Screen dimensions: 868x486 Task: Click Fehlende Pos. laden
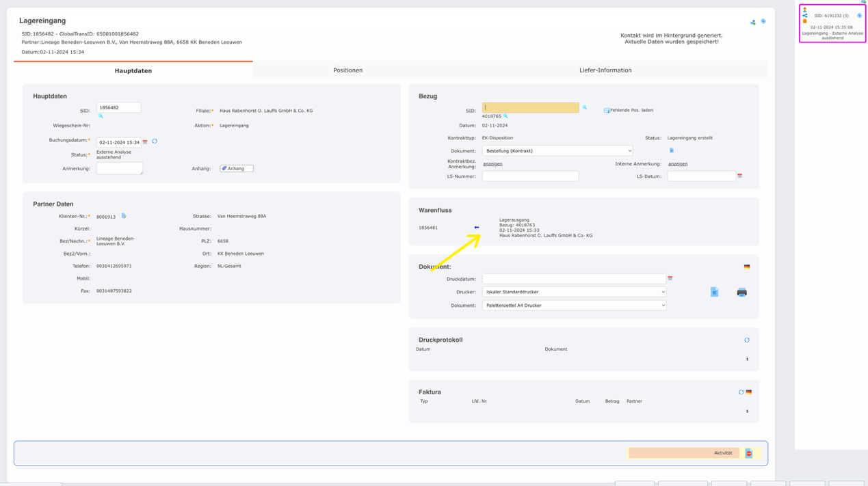pos(631,110)
